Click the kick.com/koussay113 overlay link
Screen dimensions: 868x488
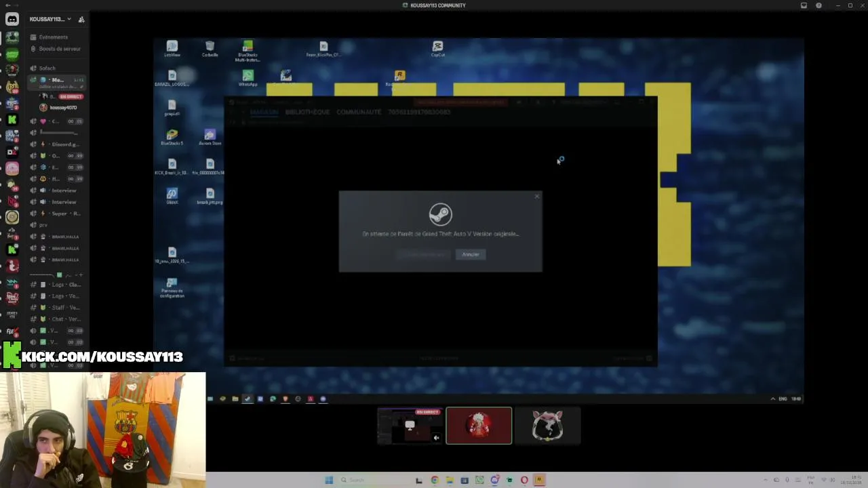pos(102,357)
